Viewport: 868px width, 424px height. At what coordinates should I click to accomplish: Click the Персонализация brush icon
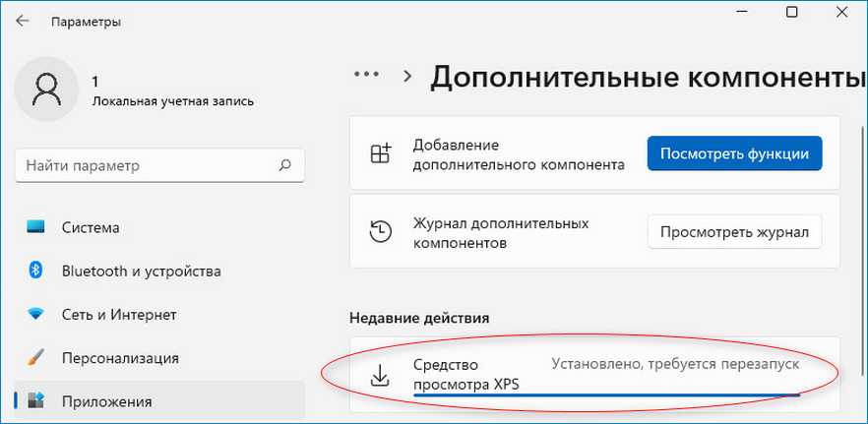pos(35,357)
